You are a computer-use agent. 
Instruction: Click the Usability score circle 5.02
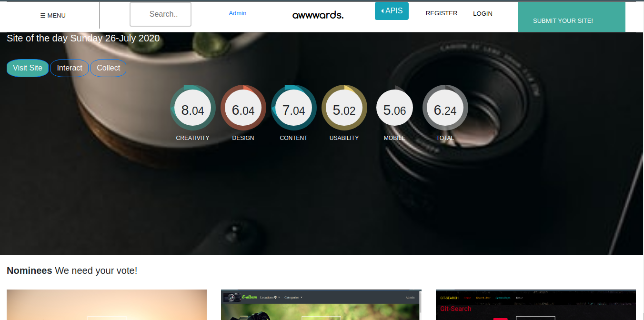pos(344,108)
